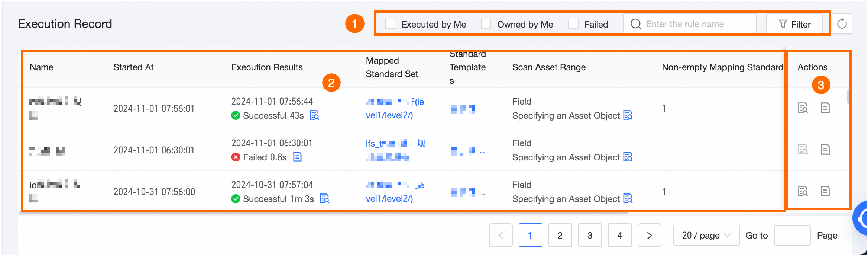Viewport: 868px width, 256px height.
Task: Enable the Executed by Me checkbox
Action: point(390,24)
